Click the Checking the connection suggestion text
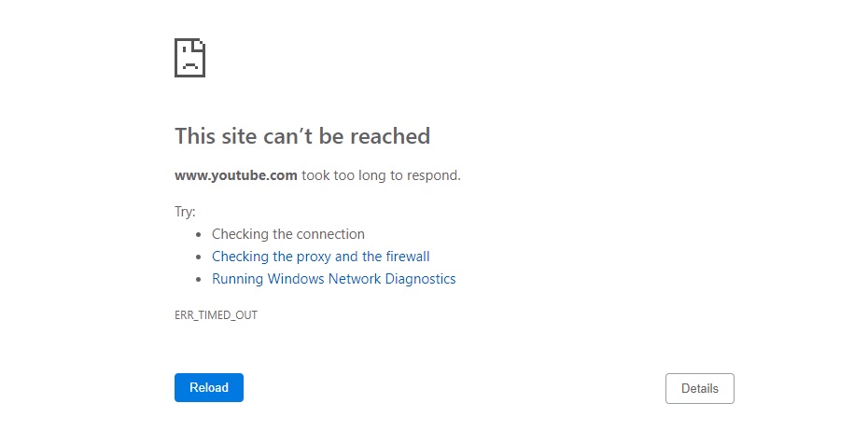868x445 pixels. point(287,234)
